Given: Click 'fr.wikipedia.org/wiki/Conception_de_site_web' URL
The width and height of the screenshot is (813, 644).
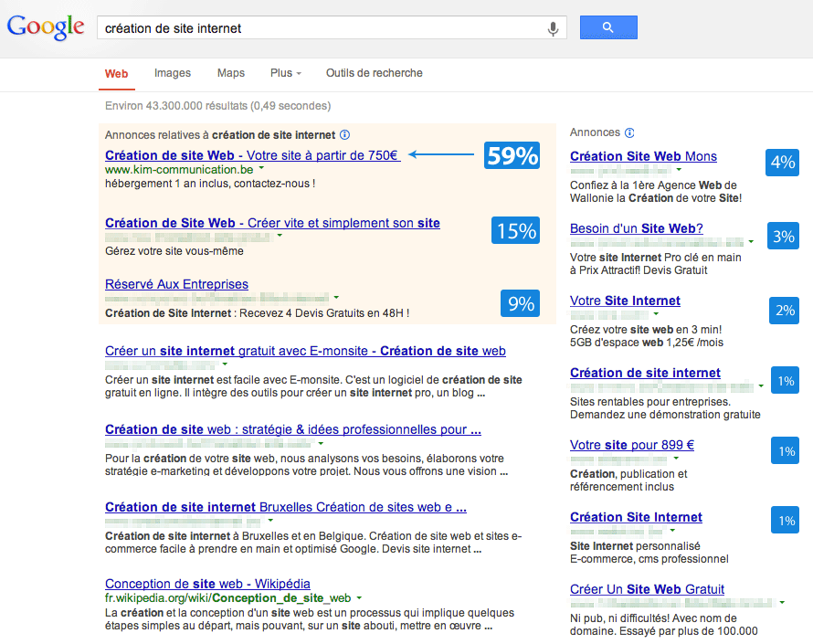Looking at the screenshot, I should (227, 598).
